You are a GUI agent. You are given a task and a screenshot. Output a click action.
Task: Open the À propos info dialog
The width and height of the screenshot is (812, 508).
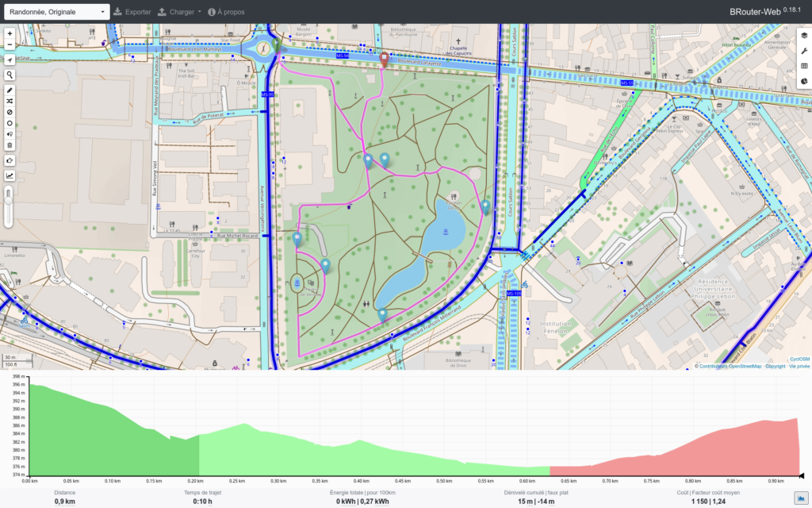[x=226, y=12]
